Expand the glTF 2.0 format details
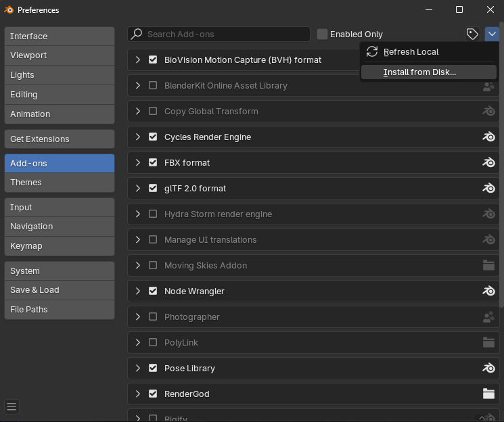This screenshot has width=504, height=422. pyautogui.click(x=138, y=188)
